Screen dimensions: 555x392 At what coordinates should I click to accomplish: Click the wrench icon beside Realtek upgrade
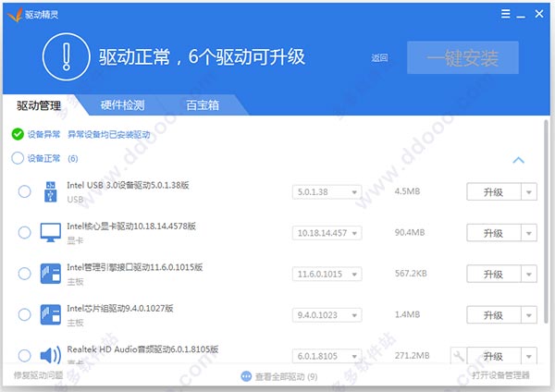pos(459,356)
